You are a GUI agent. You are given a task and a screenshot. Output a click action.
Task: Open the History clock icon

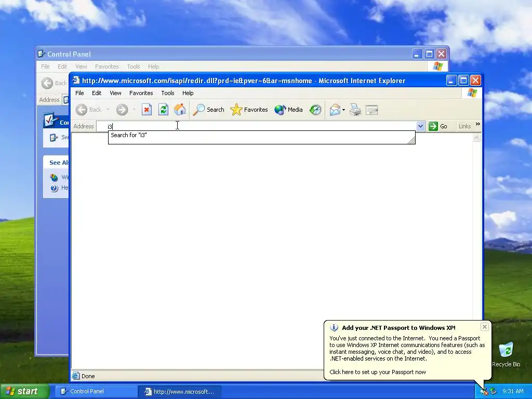[315, 110]
